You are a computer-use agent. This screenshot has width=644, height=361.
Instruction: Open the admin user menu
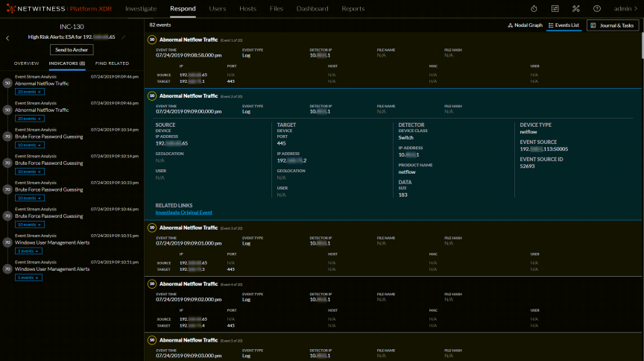point(626,9)
